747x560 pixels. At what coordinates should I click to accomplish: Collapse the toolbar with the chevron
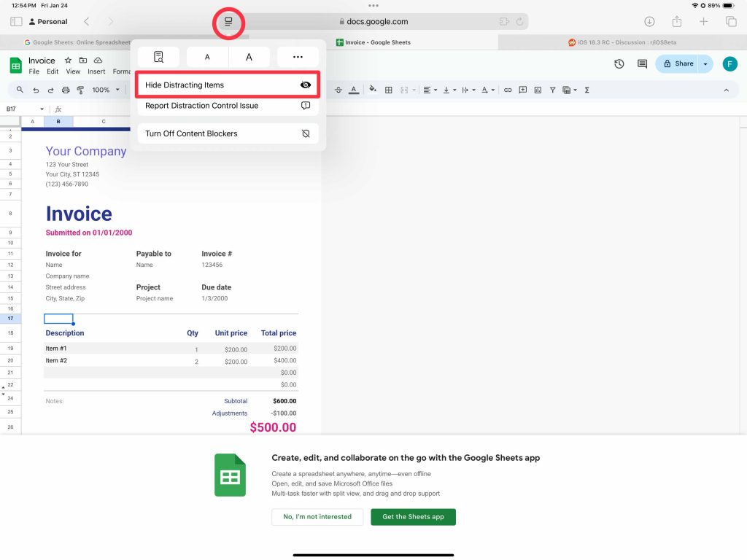(726, 90)
